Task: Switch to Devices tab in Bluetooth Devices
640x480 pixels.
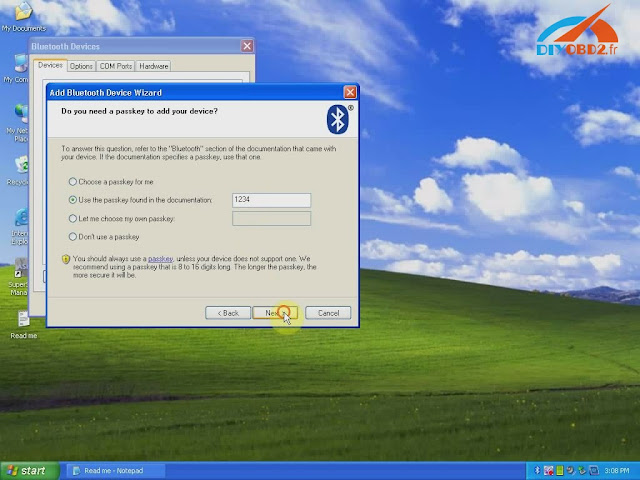Action: click(50, 65)
